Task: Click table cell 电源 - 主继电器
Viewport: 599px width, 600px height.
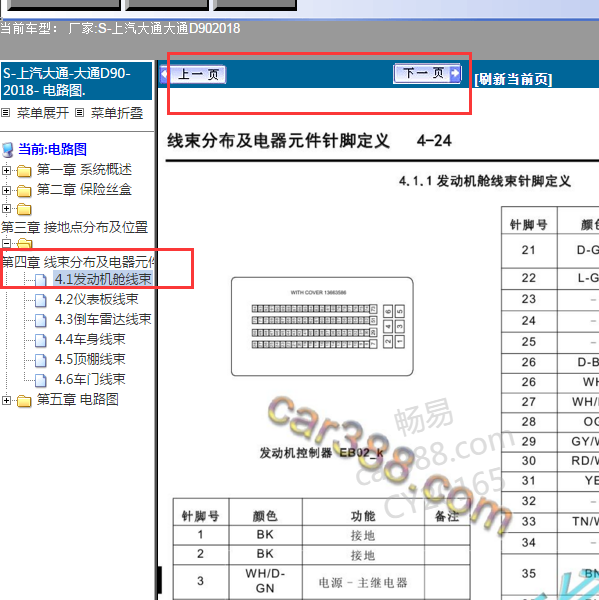Action: [363, 582]
